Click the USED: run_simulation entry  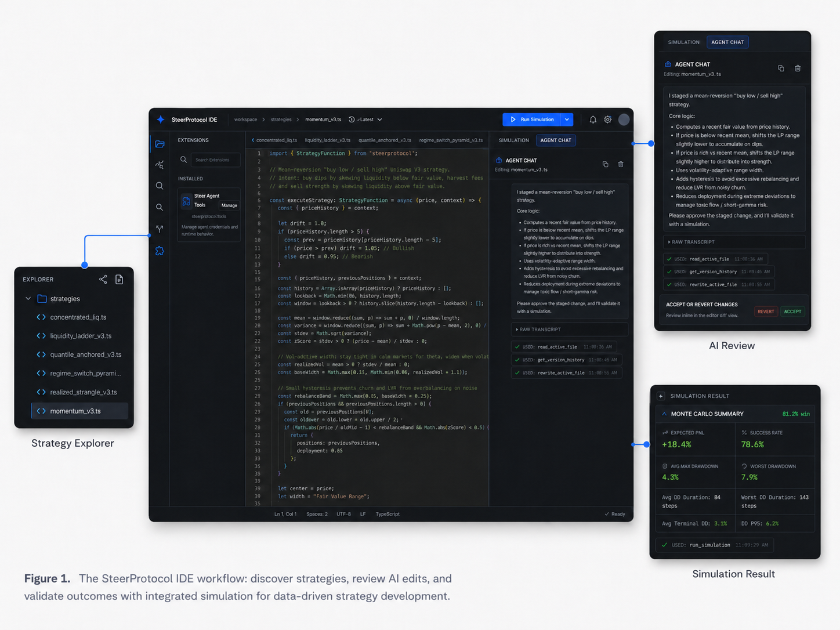click(715, 545)
